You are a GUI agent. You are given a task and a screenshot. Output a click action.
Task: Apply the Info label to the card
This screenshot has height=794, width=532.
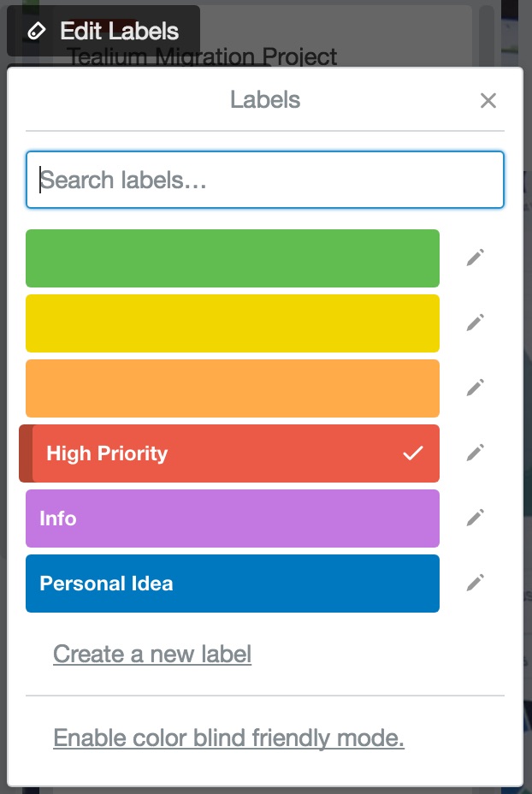[231, 518]
